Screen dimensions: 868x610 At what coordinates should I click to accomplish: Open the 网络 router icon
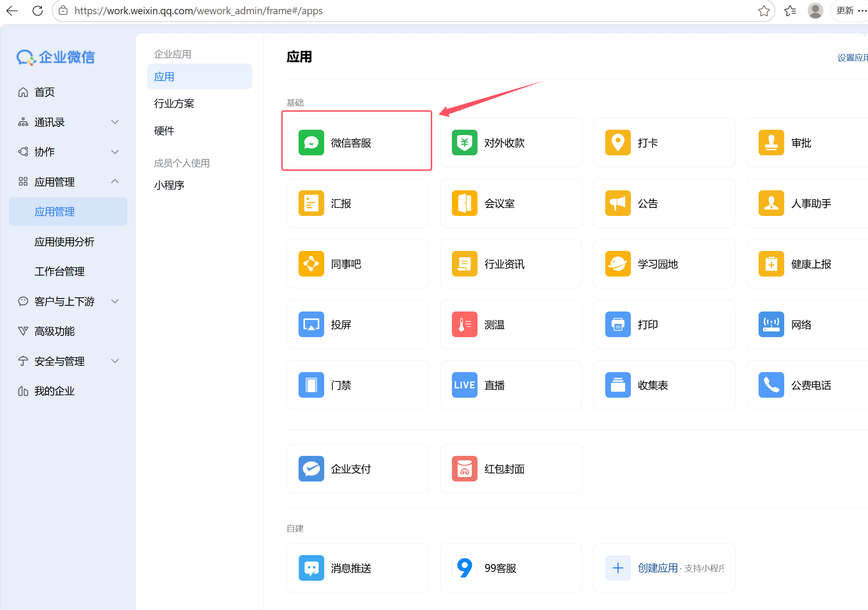(771, 325)
